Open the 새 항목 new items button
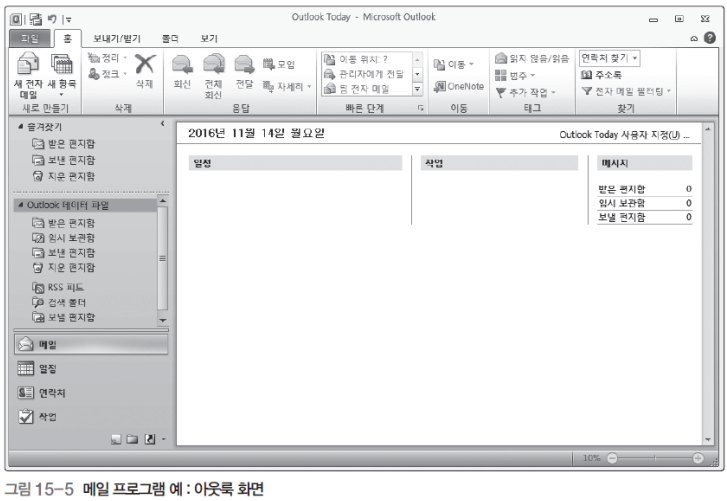 [x=62, y=75]
